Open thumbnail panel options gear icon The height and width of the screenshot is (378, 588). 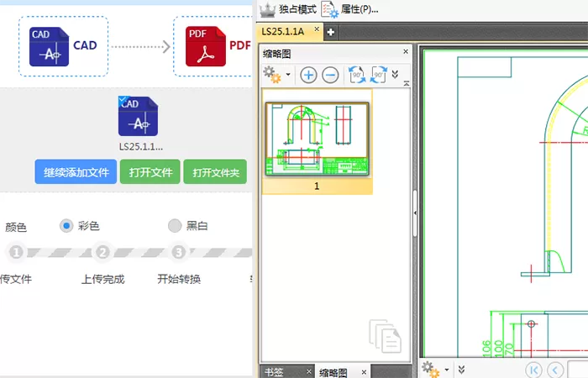(272, 75)
